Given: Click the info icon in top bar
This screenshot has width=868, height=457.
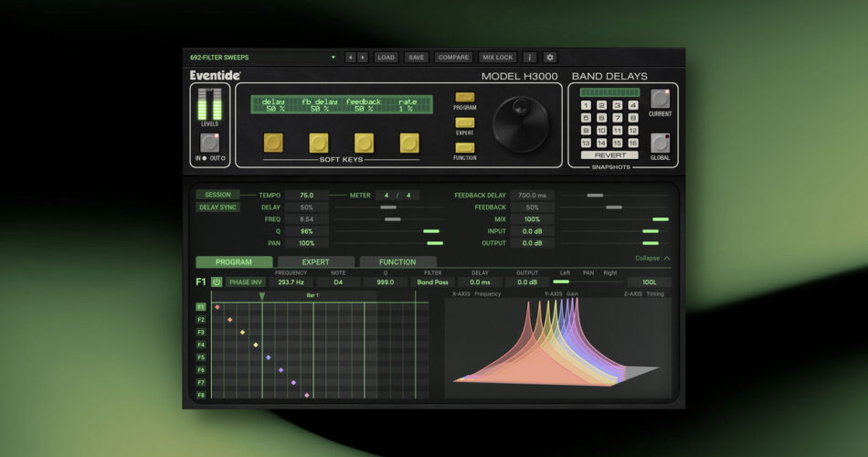Looking at the screenshot, I should (x=529, y=58).
